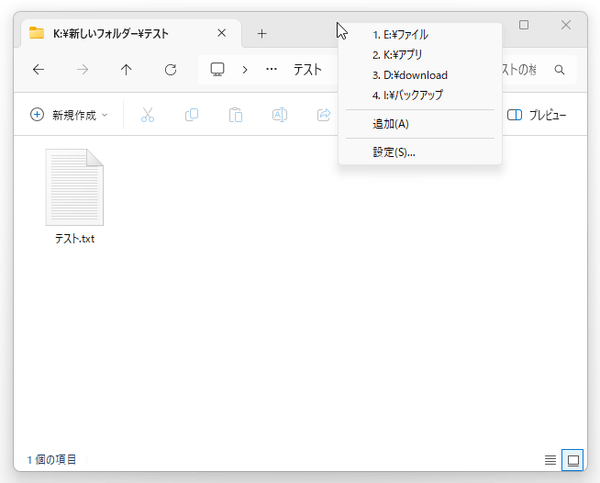This screenshot has width=600, height=483.
Task: Click the Paste clipboard icon
Action: click(236, 115)
